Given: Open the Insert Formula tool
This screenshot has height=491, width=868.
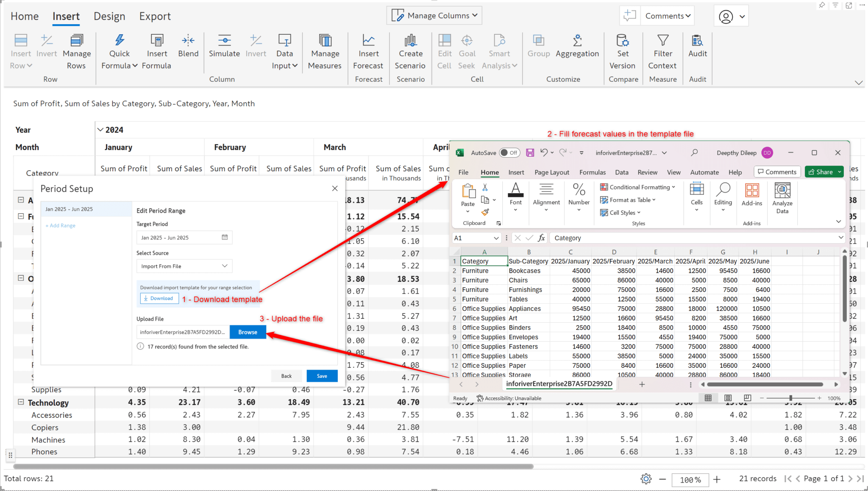Looking at the screenshot, I should (157, 52).
